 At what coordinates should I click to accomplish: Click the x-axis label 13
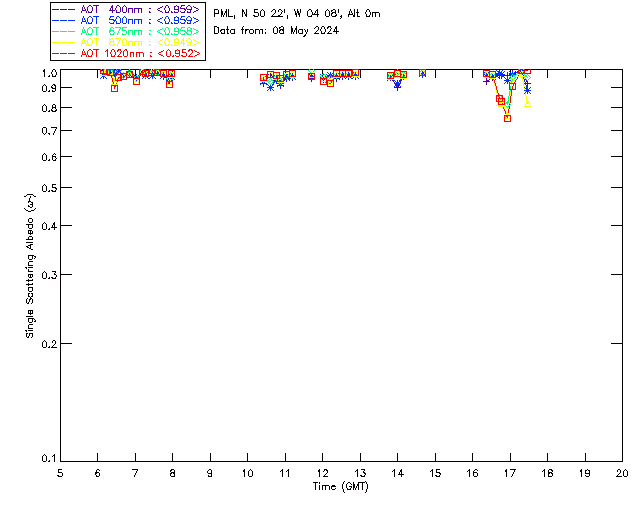tap(360, 473)
